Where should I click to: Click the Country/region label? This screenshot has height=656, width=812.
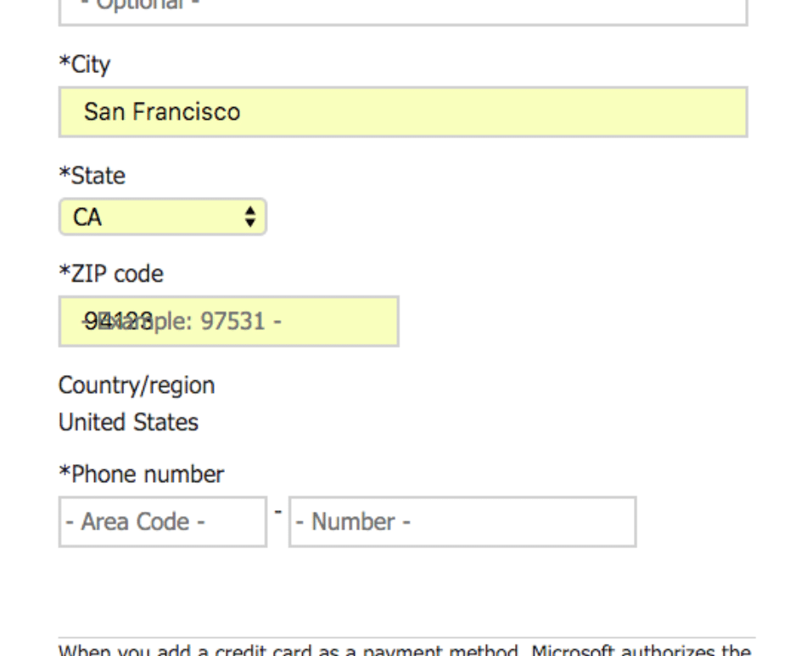tap(135, 384)
